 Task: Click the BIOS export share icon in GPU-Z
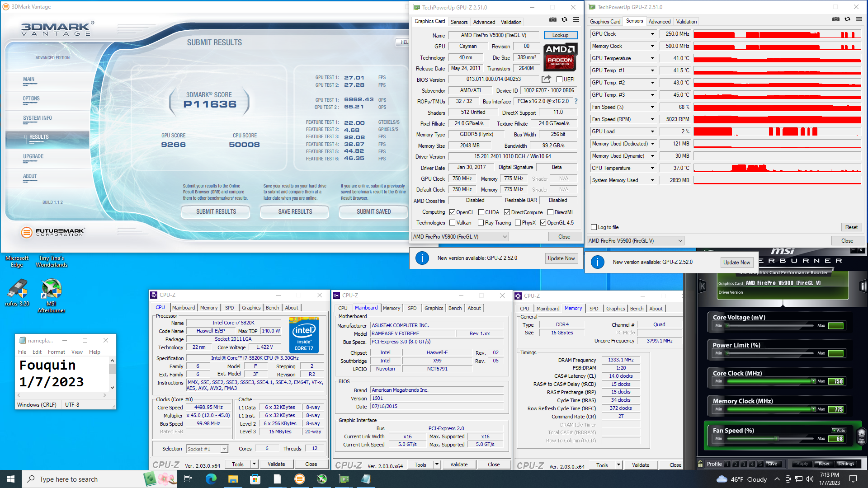click(546, 79)
